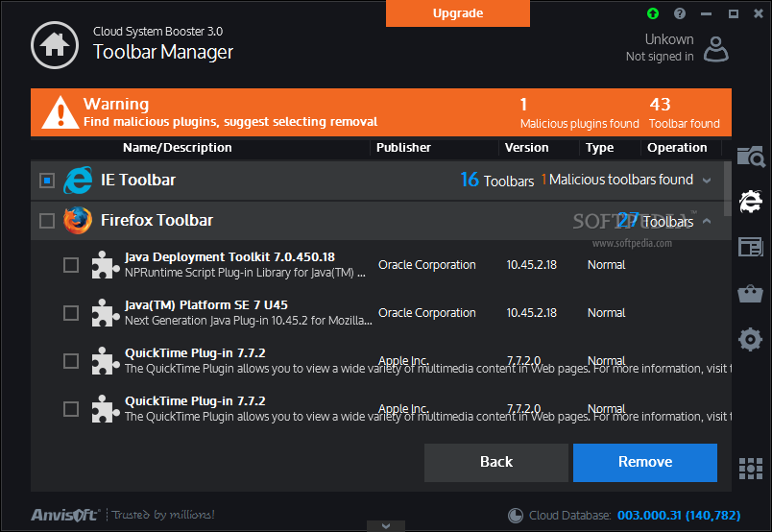
Task: Click the warning triangle icon
Action: click(x=60, y=112)
